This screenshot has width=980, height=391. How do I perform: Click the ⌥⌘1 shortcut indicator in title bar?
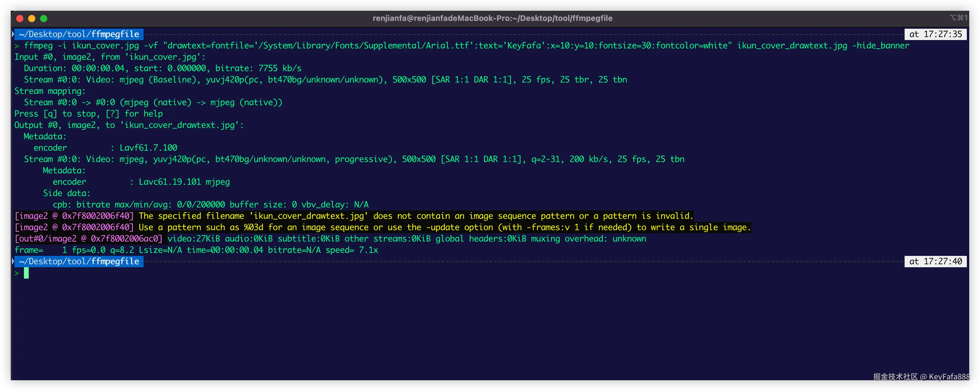coord(958,17)
